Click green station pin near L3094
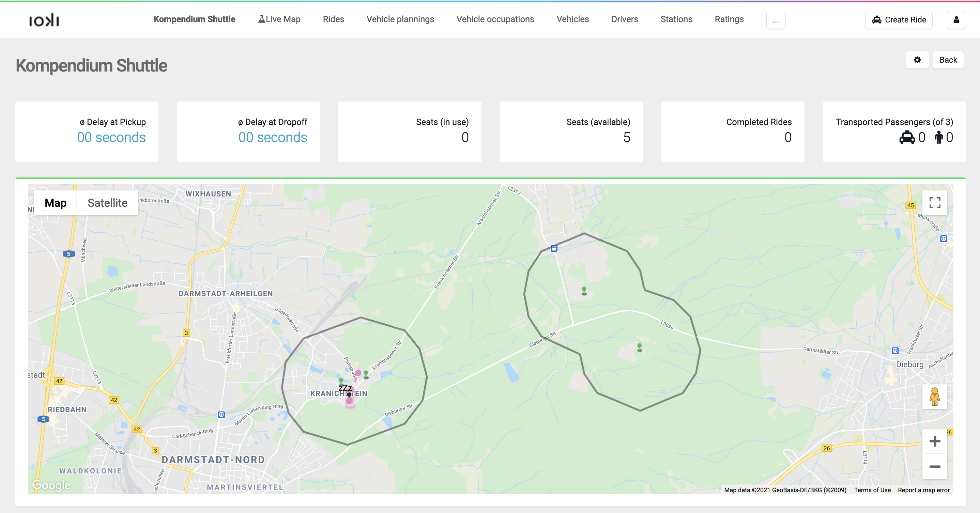The image size is (980, 513). (640, 347)
